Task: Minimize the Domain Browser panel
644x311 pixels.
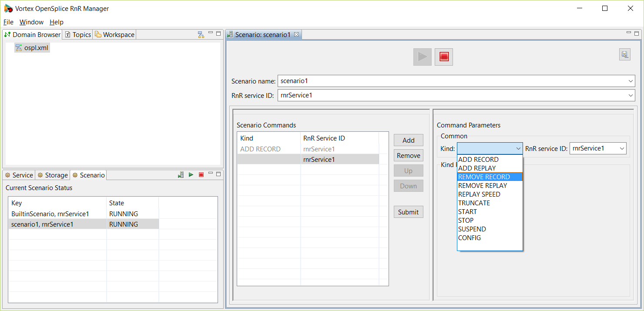Action: pos(211,33)
